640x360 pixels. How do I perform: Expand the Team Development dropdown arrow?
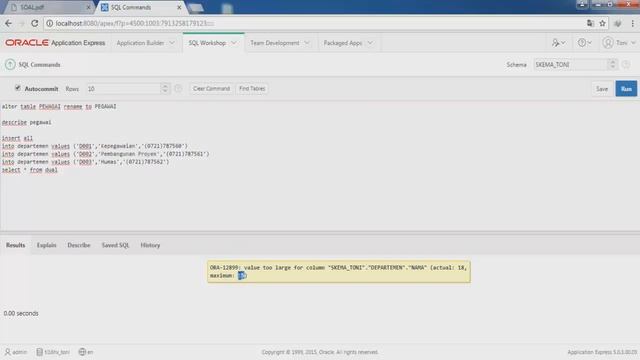coord(307,43)
